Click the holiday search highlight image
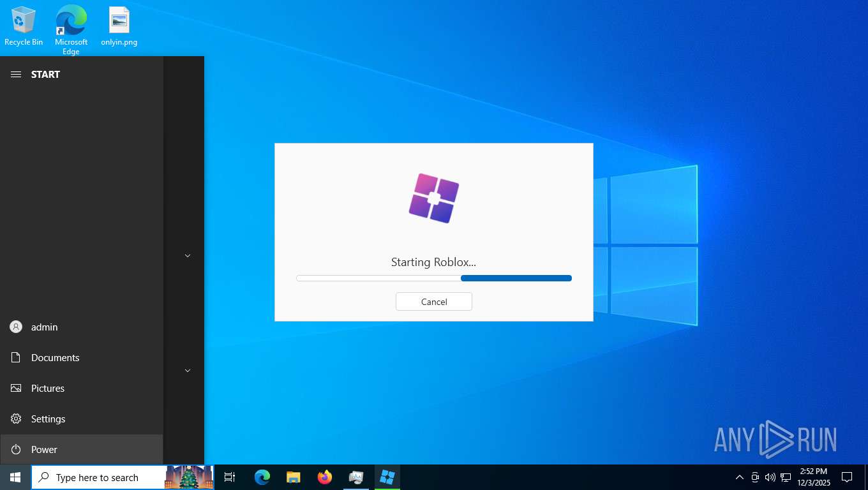 189,477
